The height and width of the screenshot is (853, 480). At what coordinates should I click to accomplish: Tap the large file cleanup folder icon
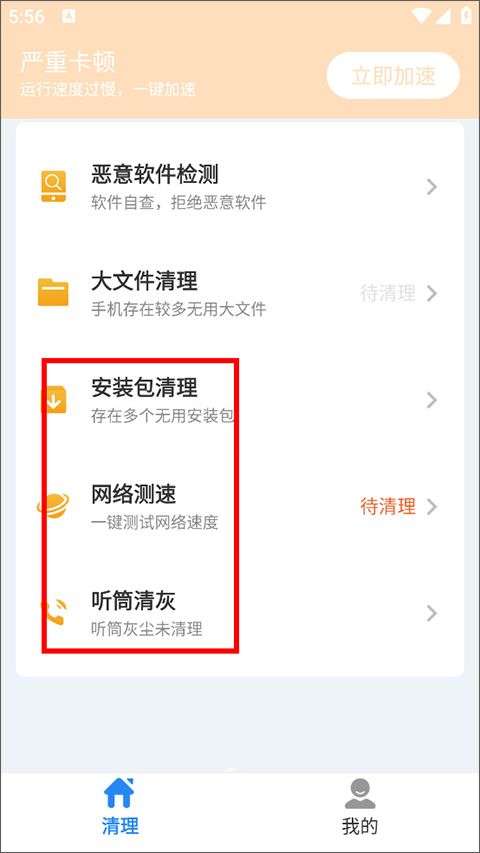tap(53, 292)
